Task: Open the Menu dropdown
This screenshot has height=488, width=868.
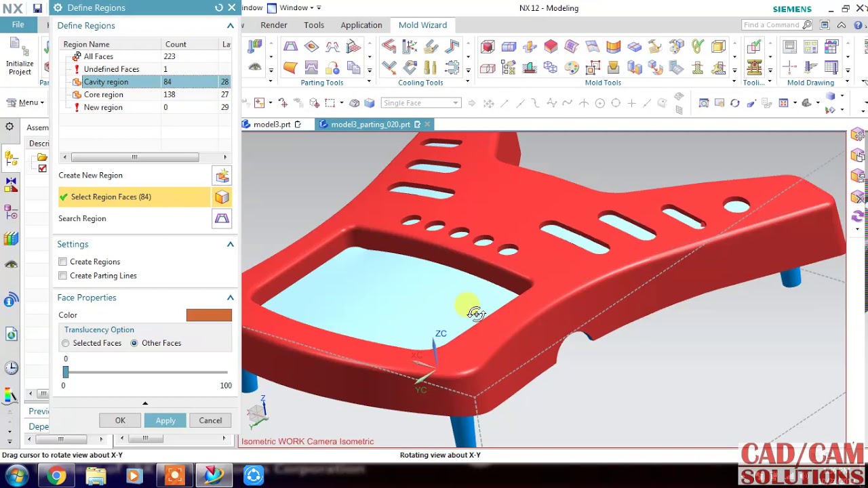Action: [26, 102]
